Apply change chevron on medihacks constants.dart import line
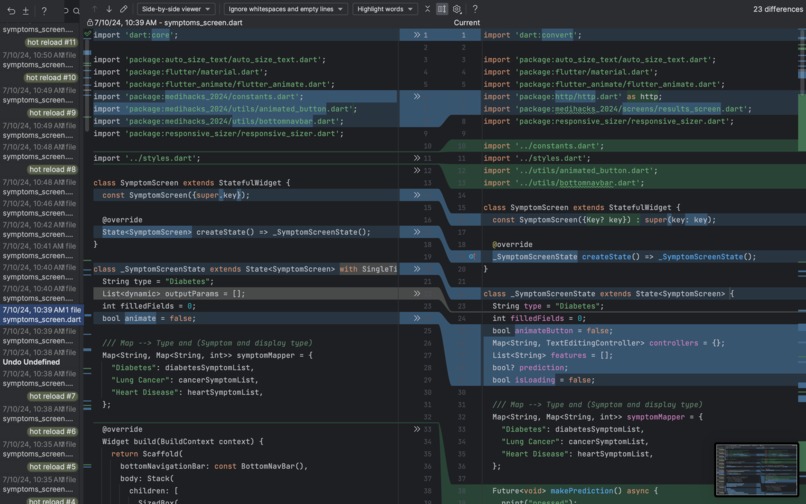This screenshot has width=806, height=504. [x=417, y=96]
